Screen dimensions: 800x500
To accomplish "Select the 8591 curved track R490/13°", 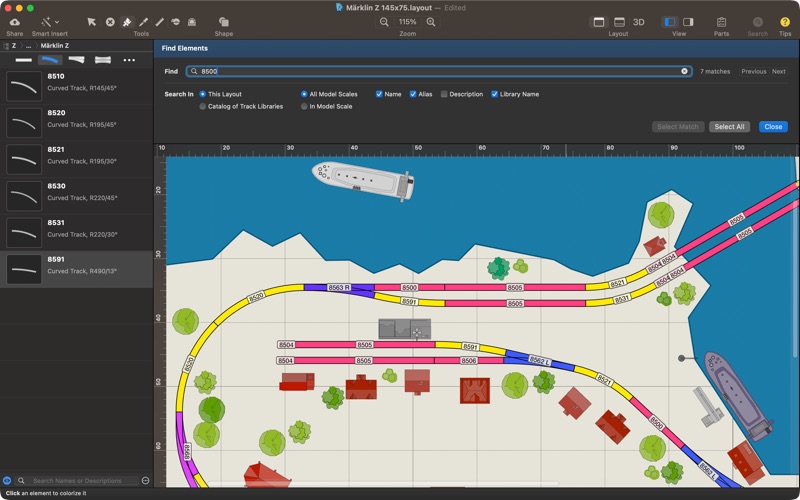I will [x=77, y=269].
